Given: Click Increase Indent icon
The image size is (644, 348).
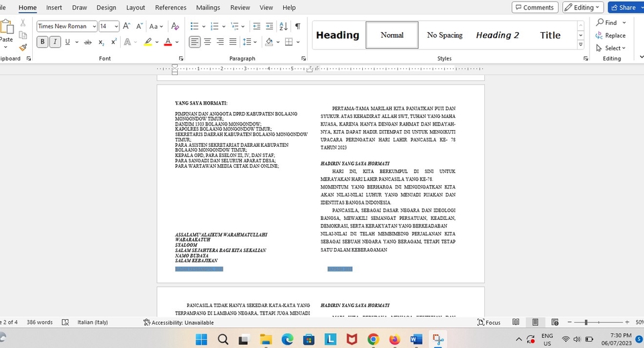Looking at the screenshot, I should point(270,26).
